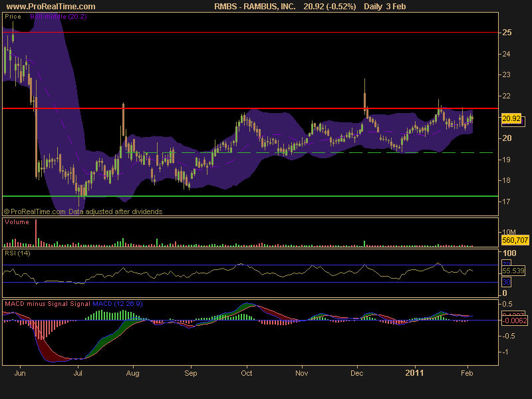The image size is (532, 399).
Task: Select the blue MACD (12 26 9) label
Action: coord(118,304)
